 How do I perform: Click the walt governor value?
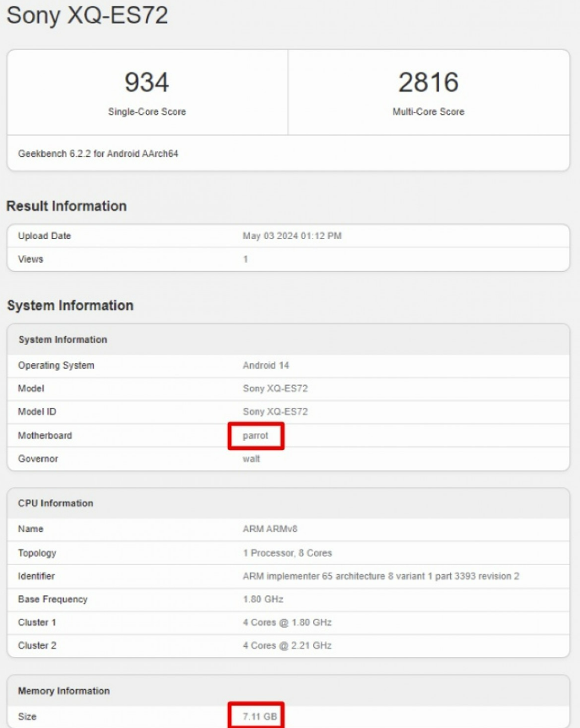click(x=252, y=459)
